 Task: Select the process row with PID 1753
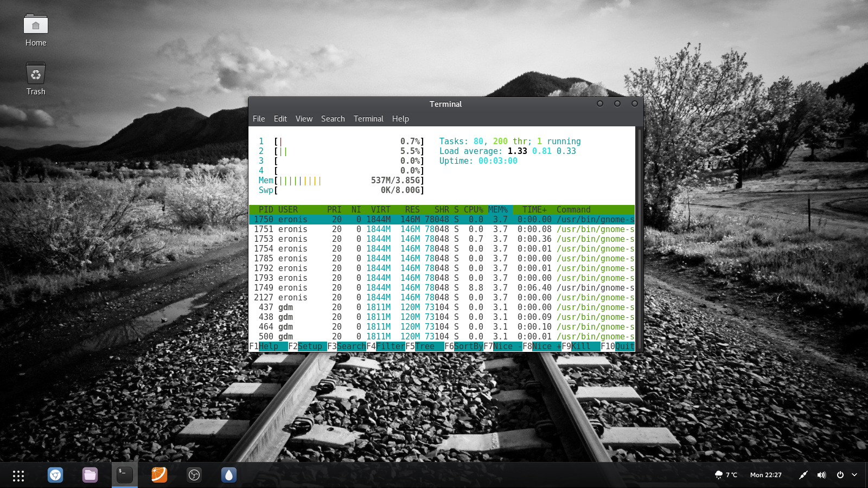click(442, 239)
